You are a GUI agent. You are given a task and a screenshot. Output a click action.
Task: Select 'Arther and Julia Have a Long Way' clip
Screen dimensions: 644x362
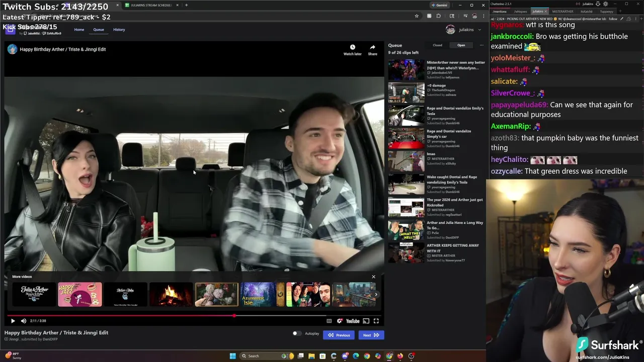[x=436, y=230]
